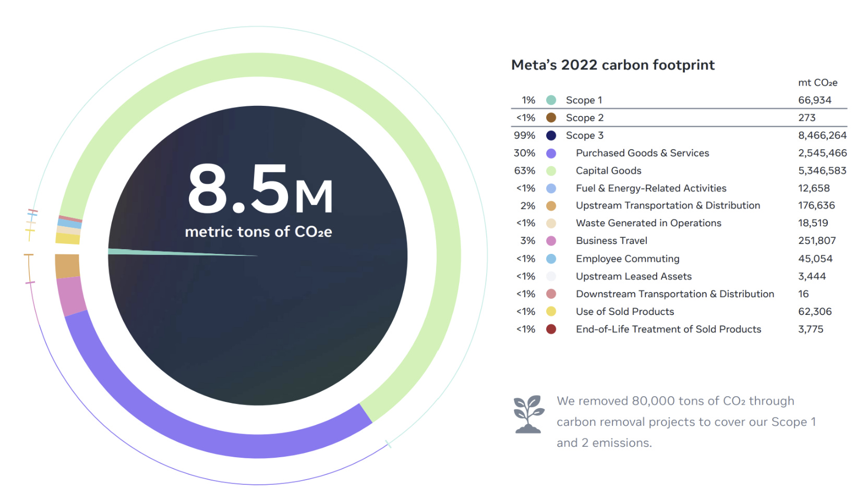Click the 'Business Travel' label
Viewport: 868px width, 489px height.
pos(611,241)
